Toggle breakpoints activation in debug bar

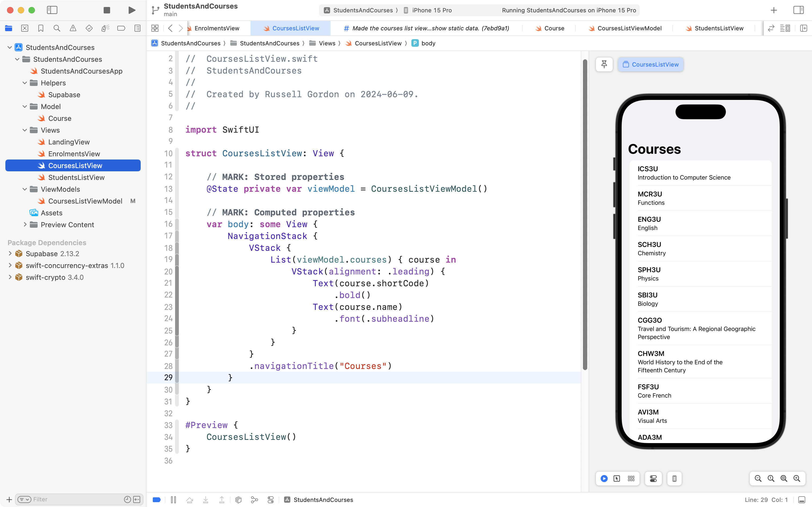pos(157,500)
